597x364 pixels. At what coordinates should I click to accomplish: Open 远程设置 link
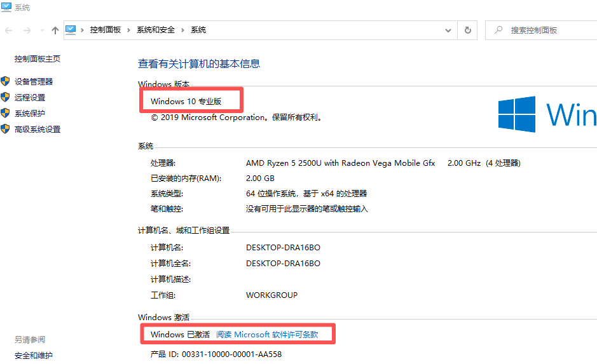tap(30, 97)
